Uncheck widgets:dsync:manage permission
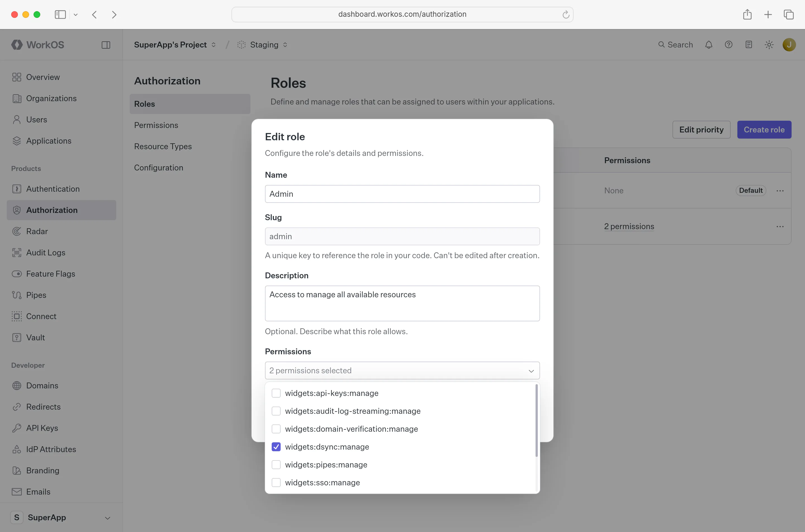805x532 pixels. pyautogui.click(x=276, y=447)
